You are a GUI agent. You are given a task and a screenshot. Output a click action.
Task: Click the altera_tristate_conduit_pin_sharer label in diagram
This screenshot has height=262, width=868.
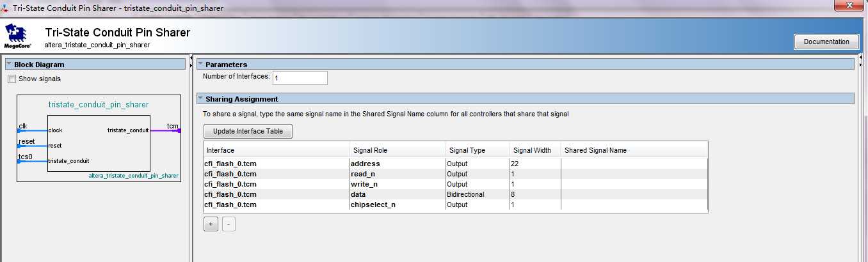(x=133, y=175)
